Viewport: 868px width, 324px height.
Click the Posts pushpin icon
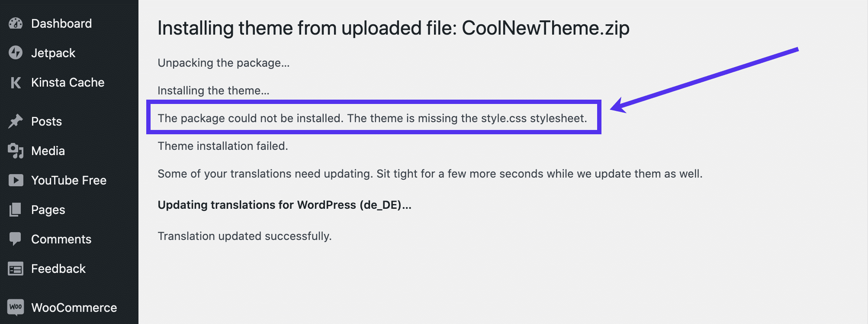tap(16, 121)
